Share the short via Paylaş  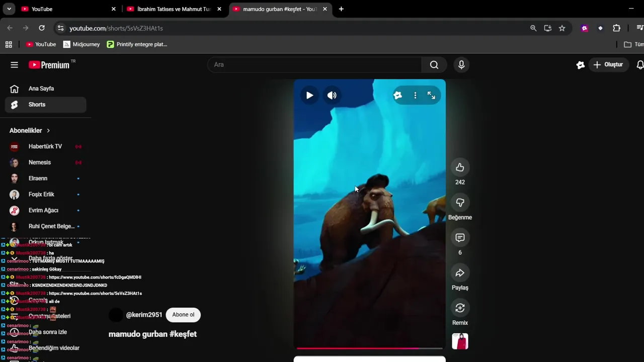click(x=460, y=273)
